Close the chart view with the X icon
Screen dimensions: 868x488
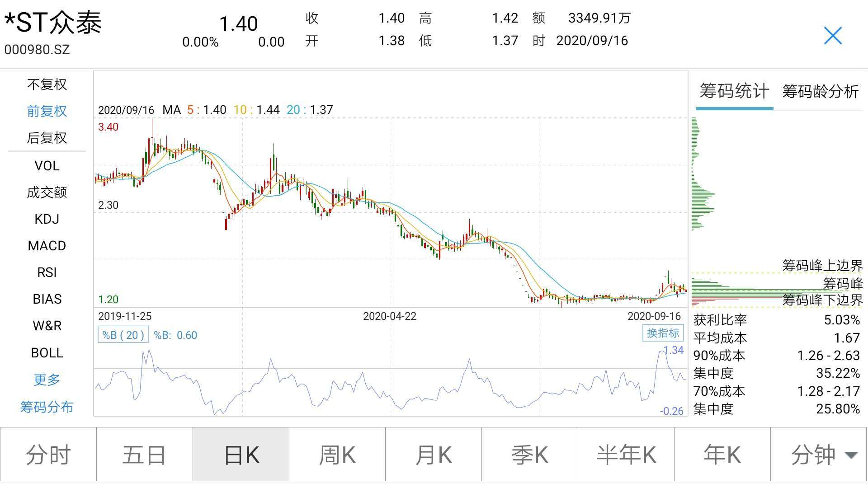click(x=833, y=36)
